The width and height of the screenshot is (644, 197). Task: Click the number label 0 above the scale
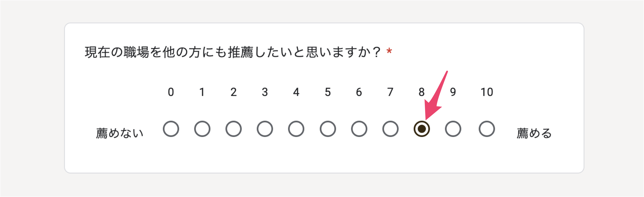(x=171, y=92)
